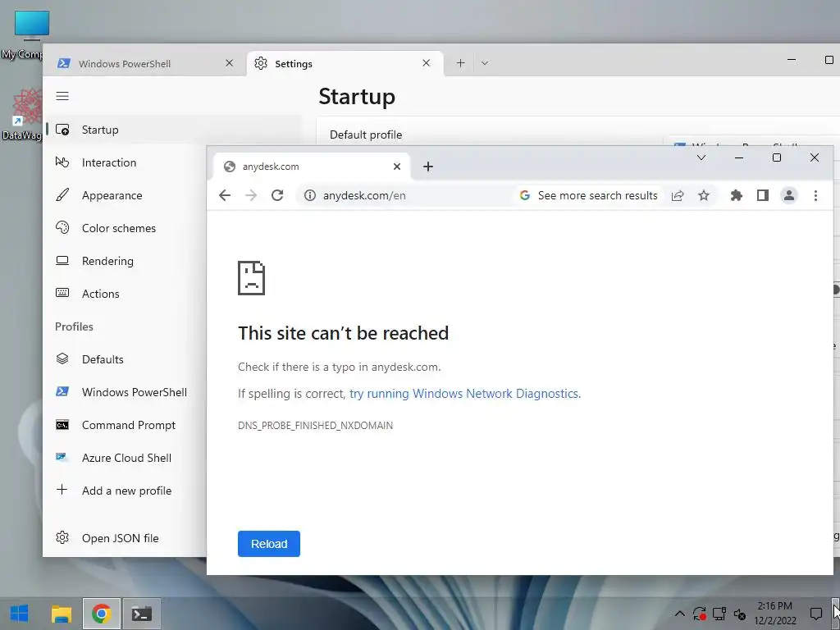840x630 pixels.
Task: Open Chrome three-dot menu
Action: [815, 195]
